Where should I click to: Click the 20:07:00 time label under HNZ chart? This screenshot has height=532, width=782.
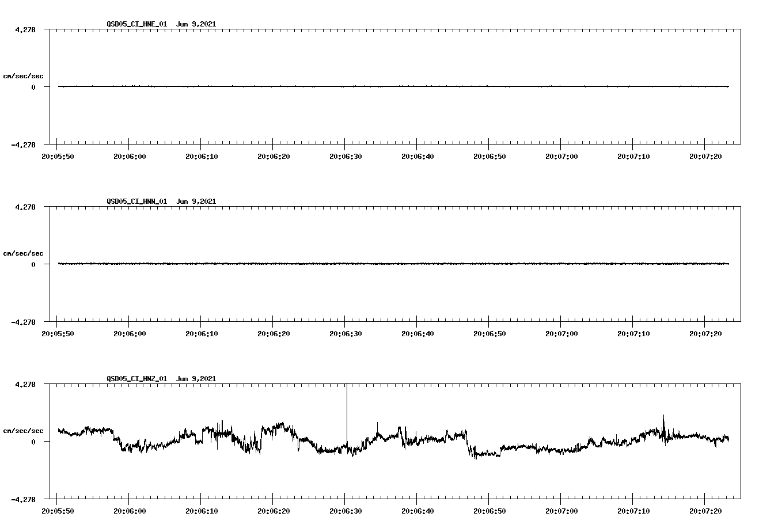(x=561, y=511)
